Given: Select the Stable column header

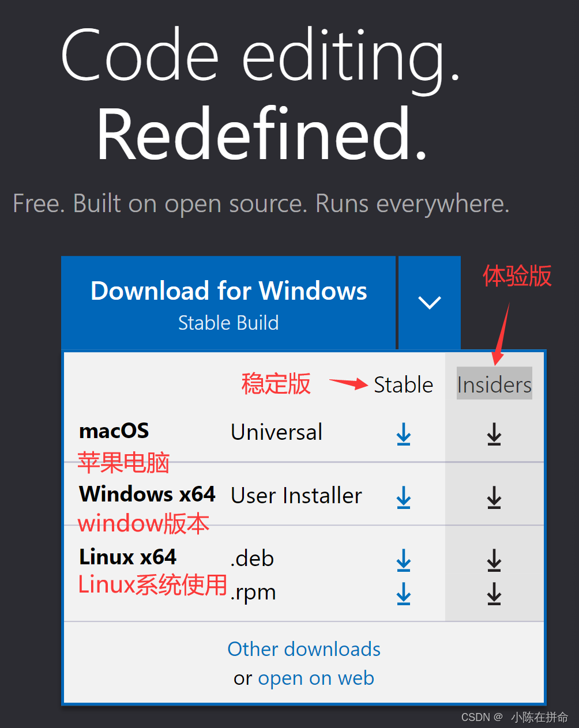Looking at the screenshot, I should (403, 384).
